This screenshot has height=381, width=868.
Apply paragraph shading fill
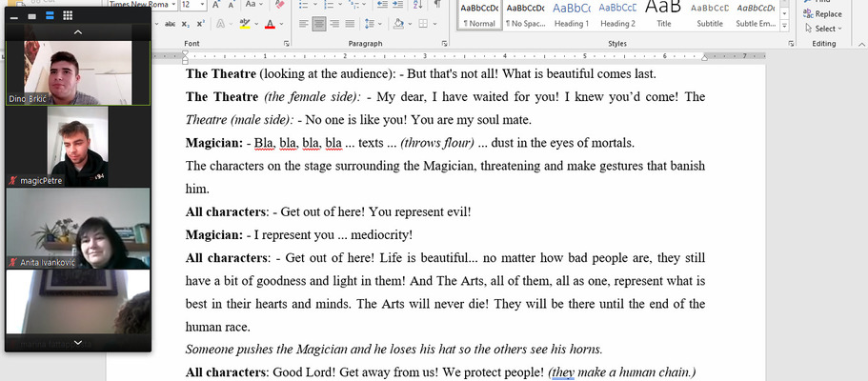click(398, 24)
